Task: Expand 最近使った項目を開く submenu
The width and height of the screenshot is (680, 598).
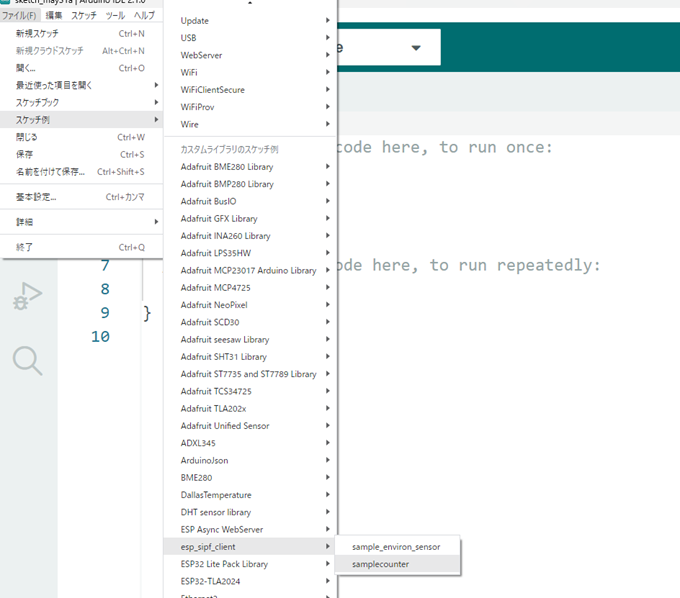Action: click(81, 85)
